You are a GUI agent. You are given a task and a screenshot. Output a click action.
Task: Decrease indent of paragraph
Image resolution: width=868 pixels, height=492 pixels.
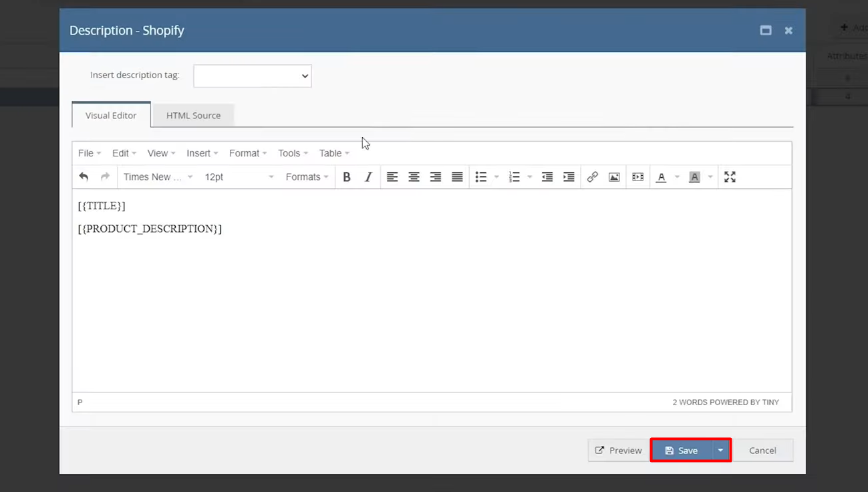[x=547, y=177]
